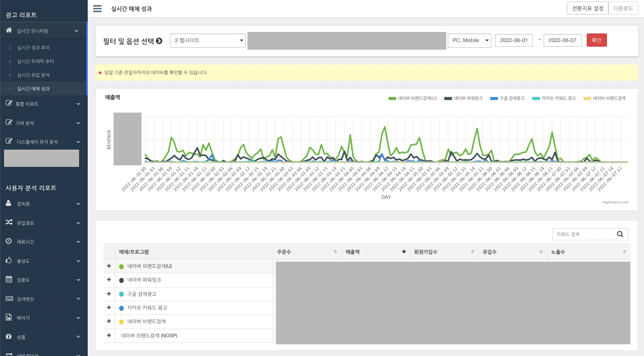644x356 pixels.
Task: Toggle 네이버 파워링크 legend series
Action: (463, 98)
